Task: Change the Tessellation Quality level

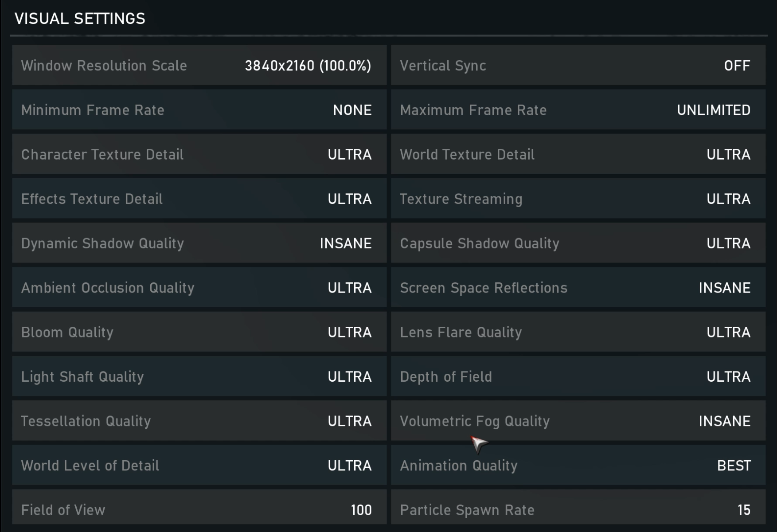Action: tap(199, 421)
